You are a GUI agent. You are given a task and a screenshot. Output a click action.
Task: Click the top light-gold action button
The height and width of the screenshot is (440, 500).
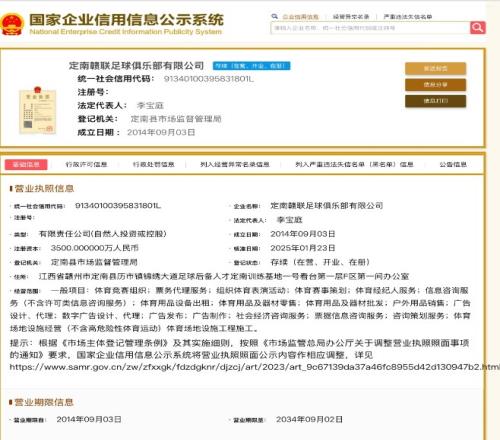(x=435, y=68)
